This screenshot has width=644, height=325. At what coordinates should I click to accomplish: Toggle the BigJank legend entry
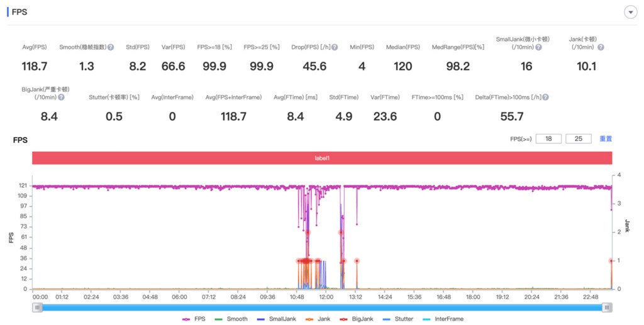(357, 319)
